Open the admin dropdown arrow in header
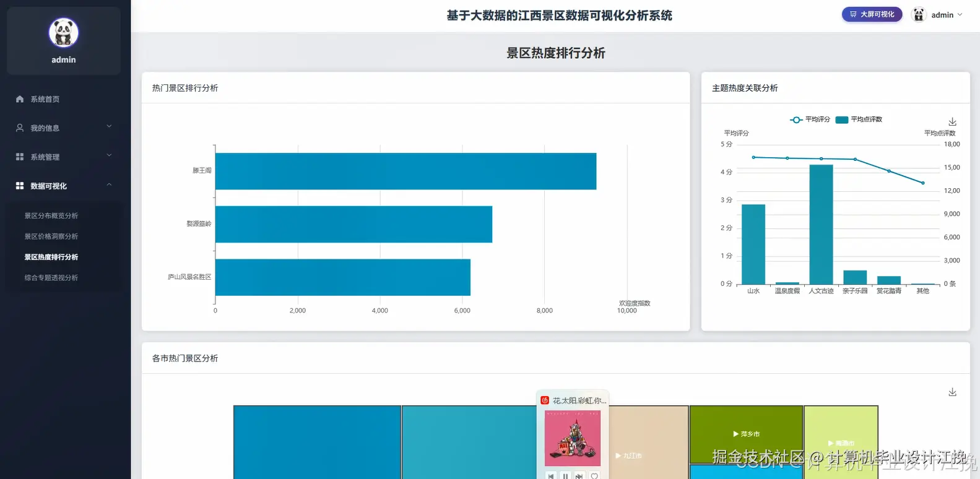Screen dimensions: 980x479 pos(960,15)
